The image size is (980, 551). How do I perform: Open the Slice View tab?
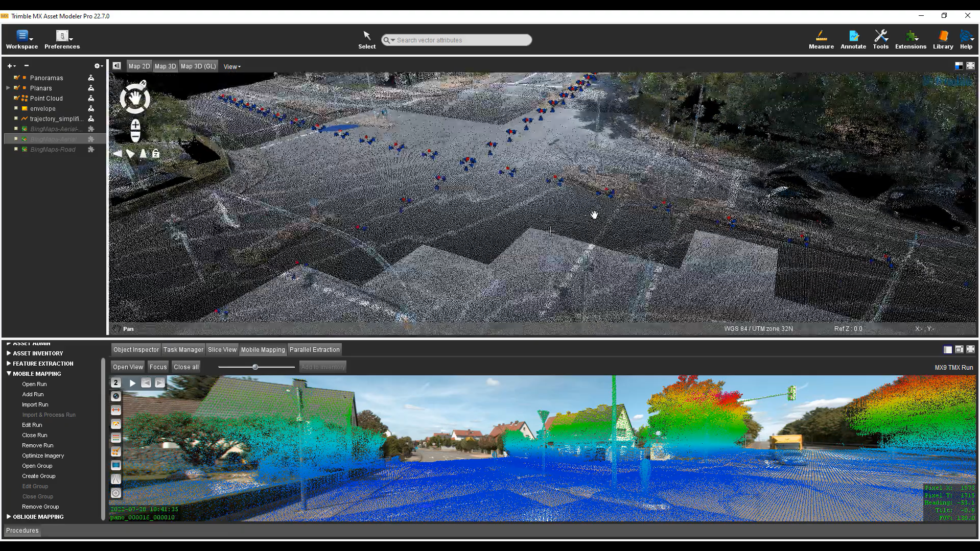point(222,350)
